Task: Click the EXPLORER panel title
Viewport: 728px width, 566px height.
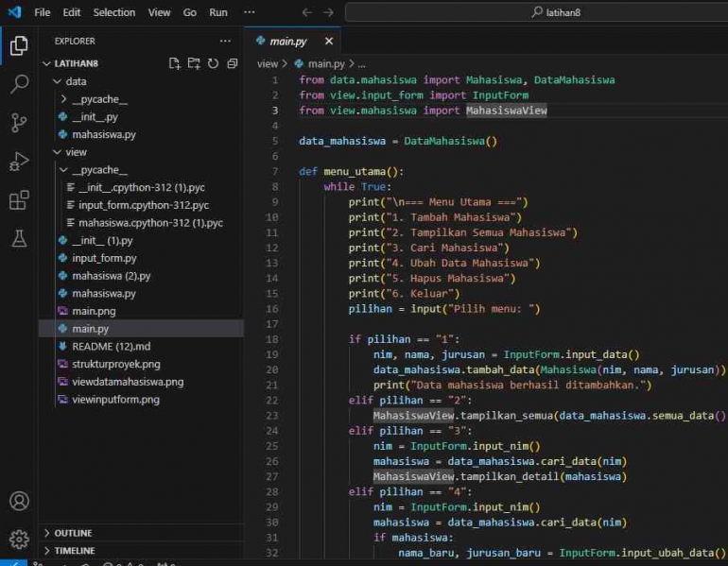Action: click(75, 41)
